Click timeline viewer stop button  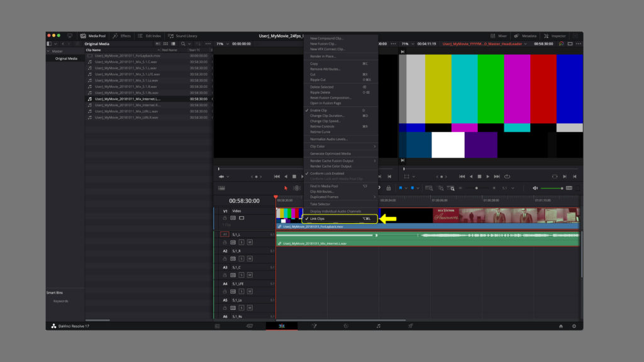point(479,177)
